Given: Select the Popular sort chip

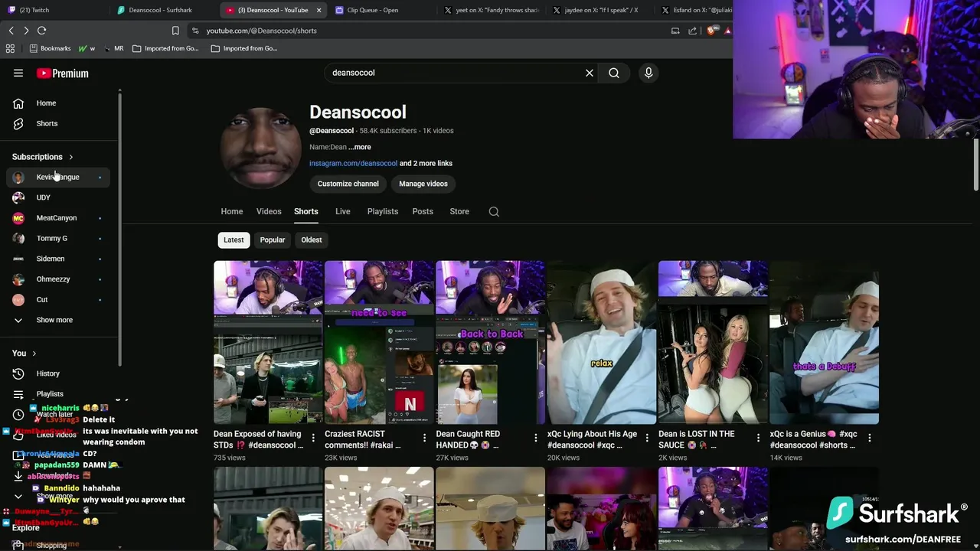Looking at the screenshot, I should pyautogui.click(x=272, y=240).
